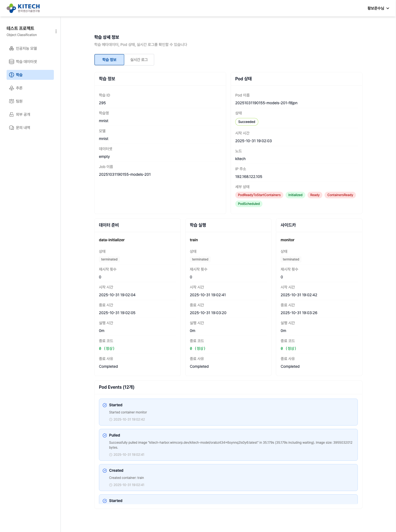This screenshot has height=532, width=396.
Task: Open the 추론 menu item
Action: coord(19,88)
